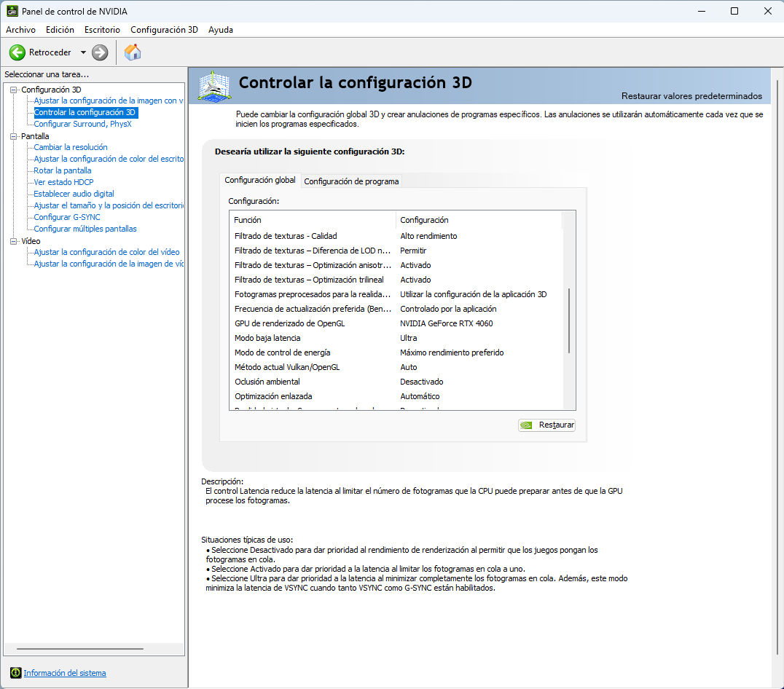Click the main page vertical scrollbar

pos(777,367)
